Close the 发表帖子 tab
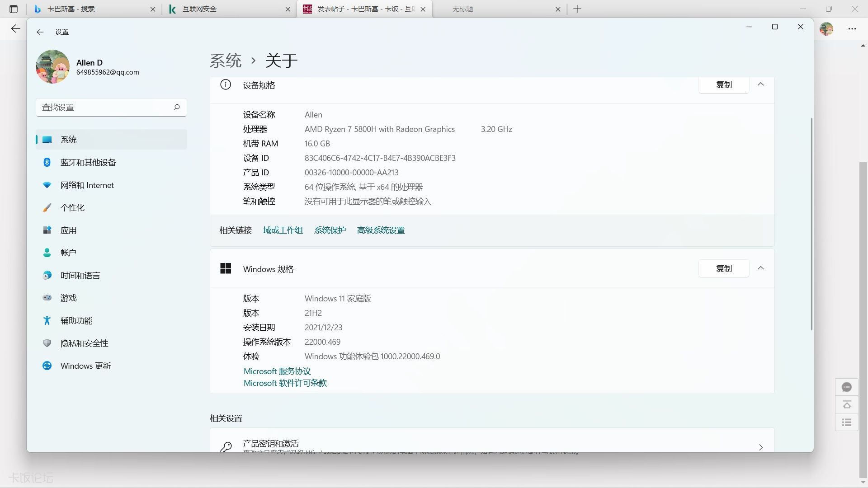This screenshot has height=488, width=868. click(423, 9)
